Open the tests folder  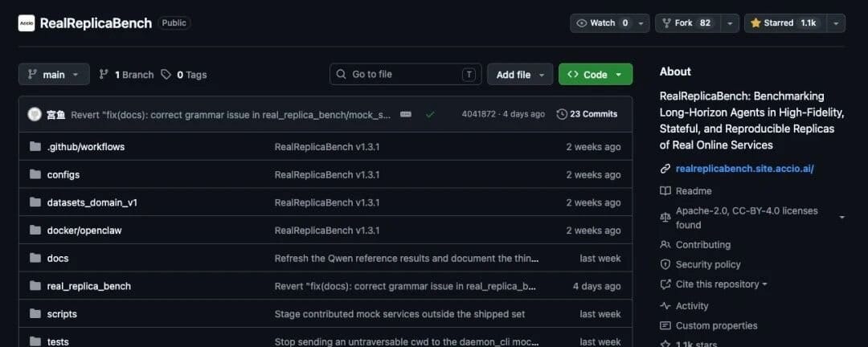58,341
